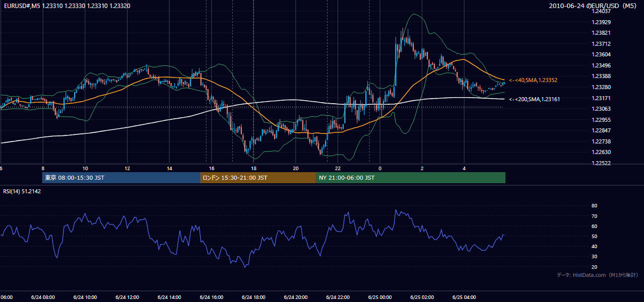Click the RSI(14) 51.2142 indicator label

click(x=22, y=191)
